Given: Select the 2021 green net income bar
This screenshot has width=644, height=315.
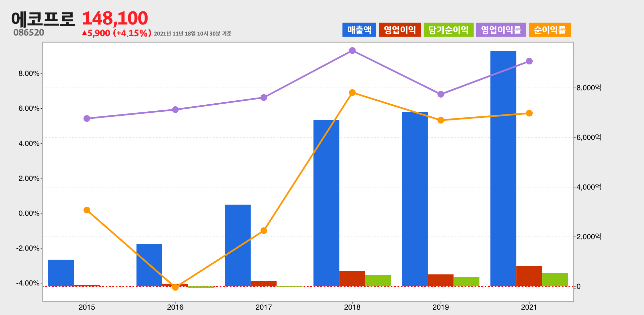Looking at the screenshot, I should [x=555, y=279].
